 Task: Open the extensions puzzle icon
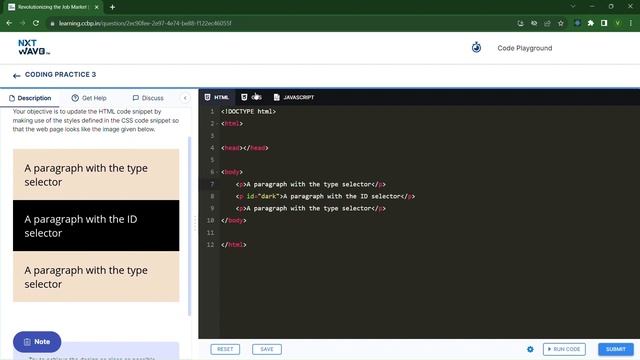click(591, 23)
